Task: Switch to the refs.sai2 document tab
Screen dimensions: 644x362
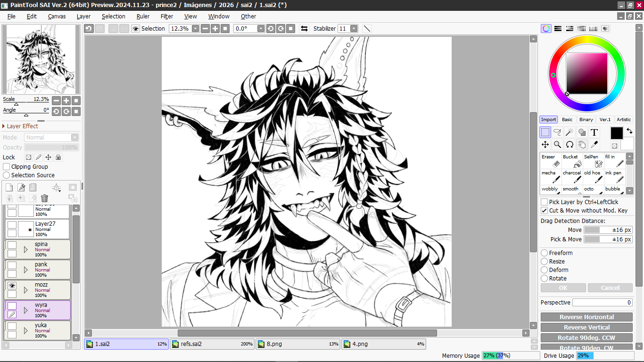Action: 212,344
